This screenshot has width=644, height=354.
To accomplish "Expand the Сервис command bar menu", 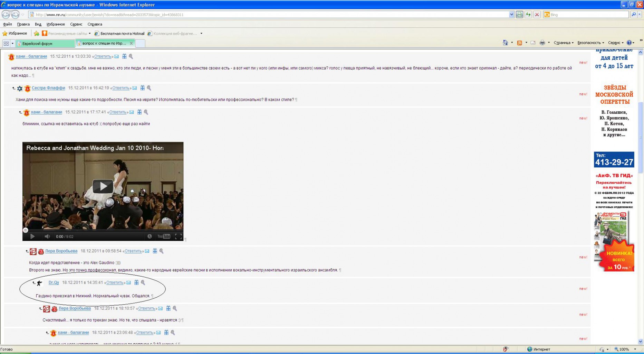I will pos(616,43).
